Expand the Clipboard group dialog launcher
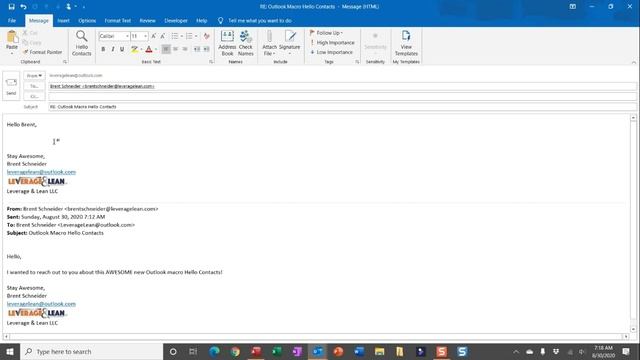This screenshot has height=360, width=640. click(65, 62)
